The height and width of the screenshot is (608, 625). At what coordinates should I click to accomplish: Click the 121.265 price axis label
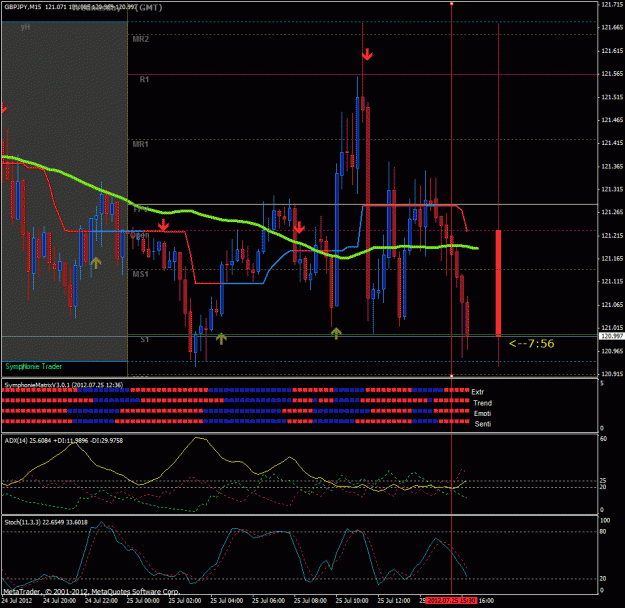612,212
